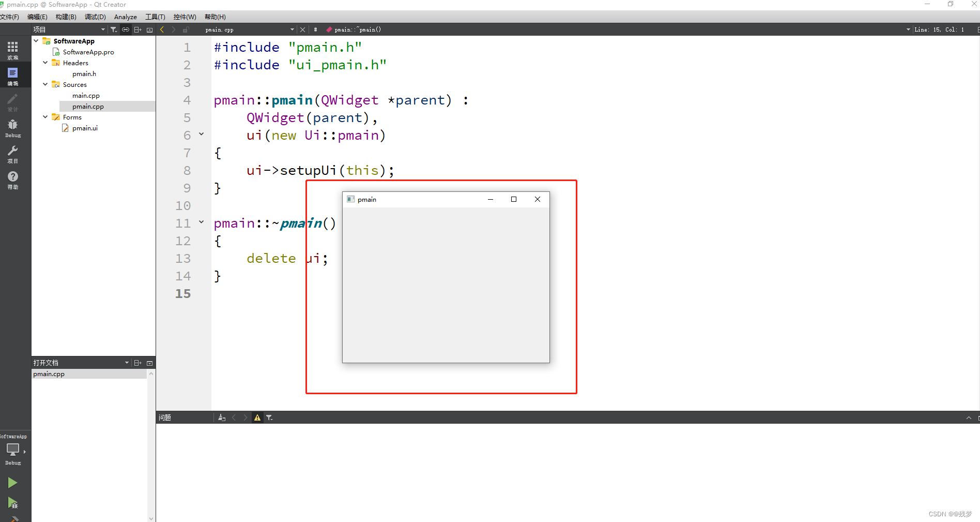Switch to Edit mode in sidebar
This screenshot has height=522, width=980.
tap(12, 76)
